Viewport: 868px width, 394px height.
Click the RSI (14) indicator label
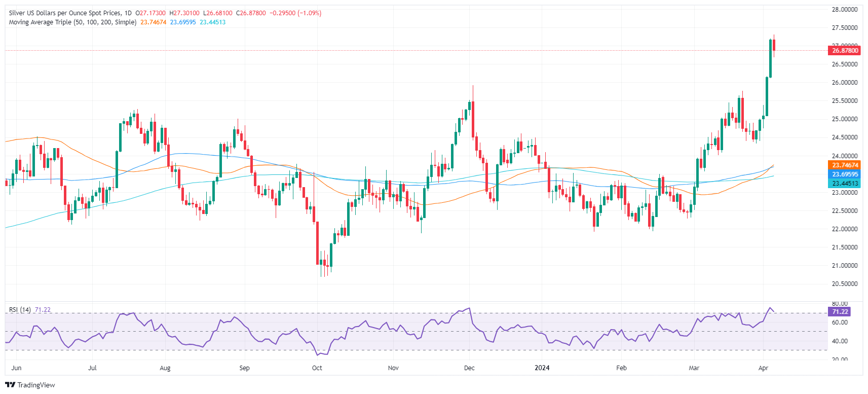click(x=20, y=310)
